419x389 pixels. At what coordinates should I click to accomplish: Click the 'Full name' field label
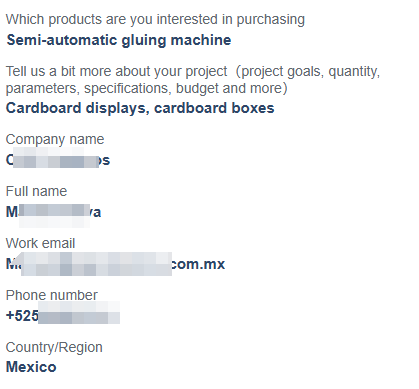click(36, 191)
